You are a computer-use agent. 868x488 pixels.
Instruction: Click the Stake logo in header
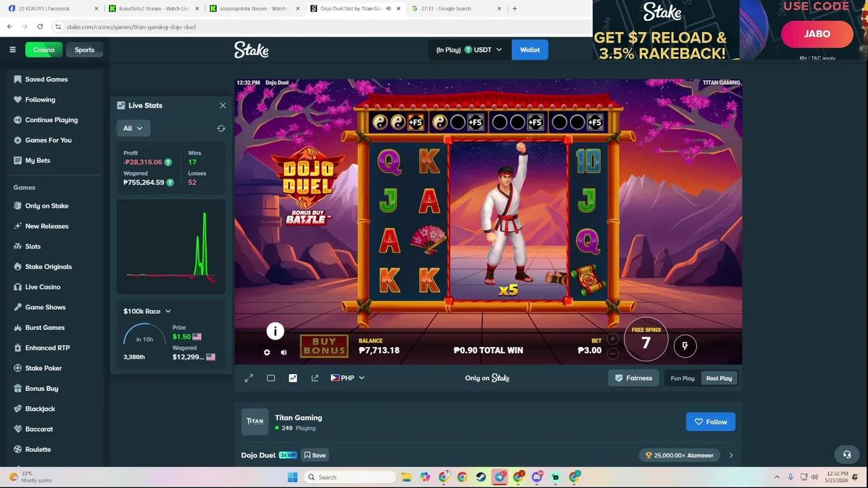click(252, 49)
